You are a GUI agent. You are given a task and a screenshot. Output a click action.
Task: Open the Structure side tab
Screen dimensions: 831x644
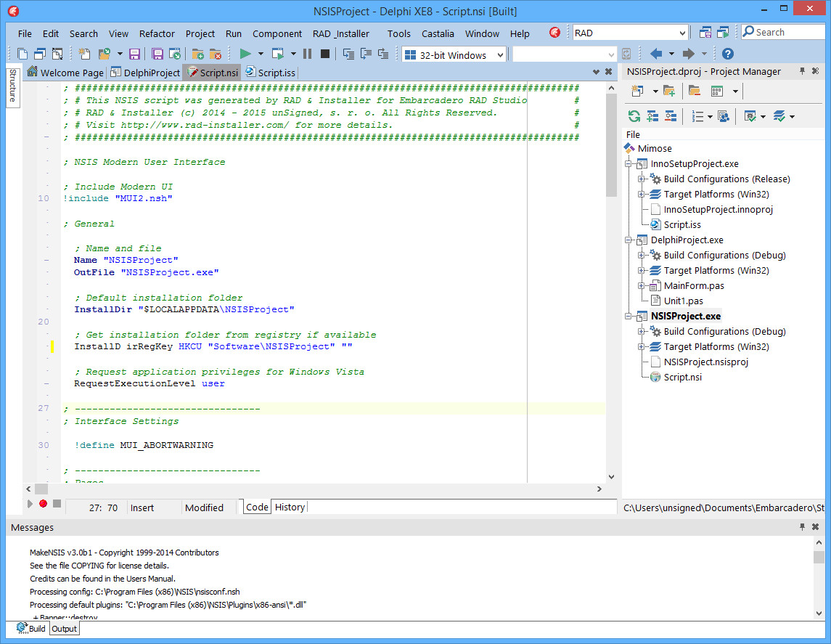point(13,86)
